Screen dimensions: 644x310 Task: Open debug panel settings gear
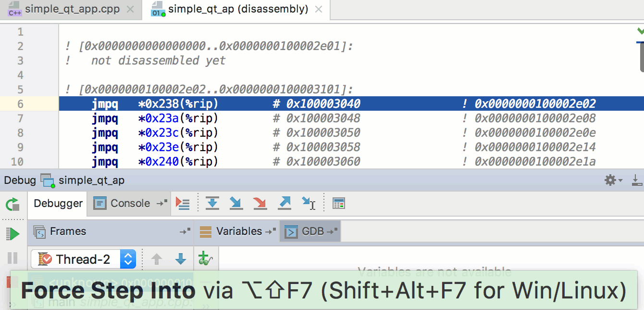[613, 181]
